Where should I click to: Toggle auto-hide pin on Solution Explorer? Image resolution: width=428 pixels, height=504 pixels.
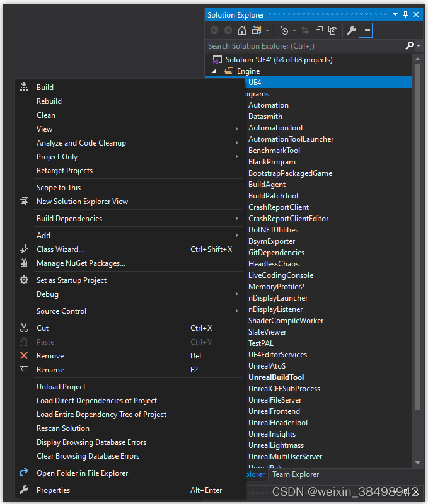405,14
